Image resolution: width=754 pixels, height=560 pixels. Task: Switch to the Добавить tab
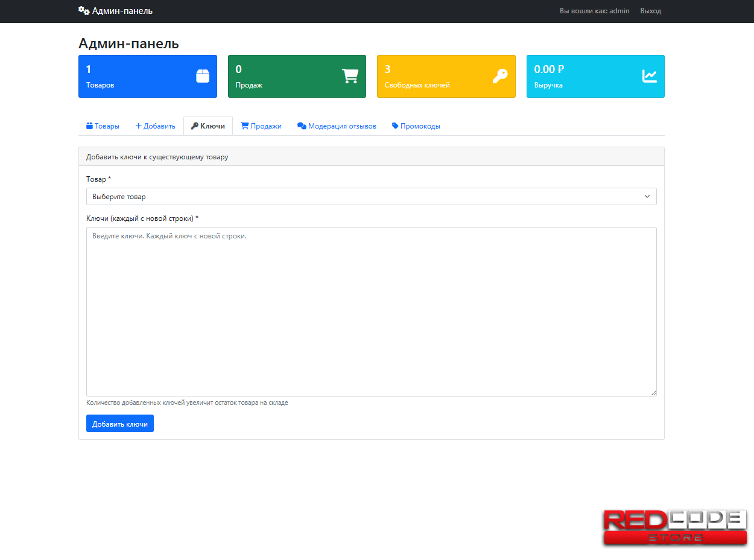coord(155,126)
